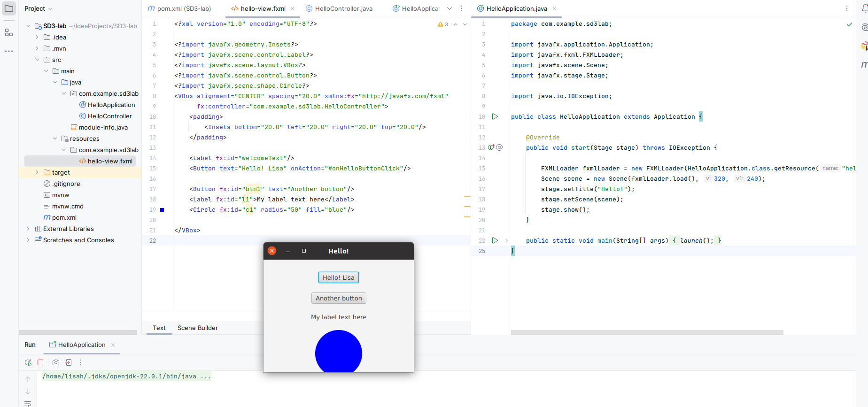This screenshot has width=868, height=407.
Task: Close the HelloApplication run tab
Action: (x=113, y=345)
